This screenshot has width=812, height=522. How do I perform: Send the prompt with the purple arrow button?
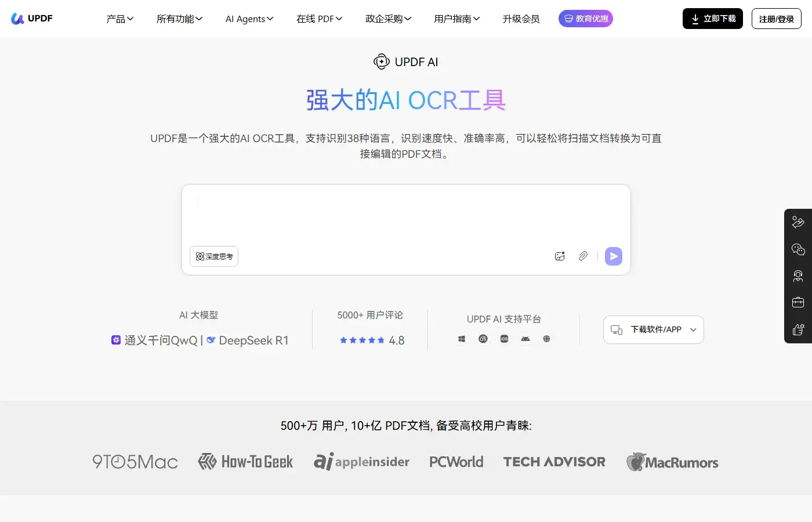[x=614, y=256]
